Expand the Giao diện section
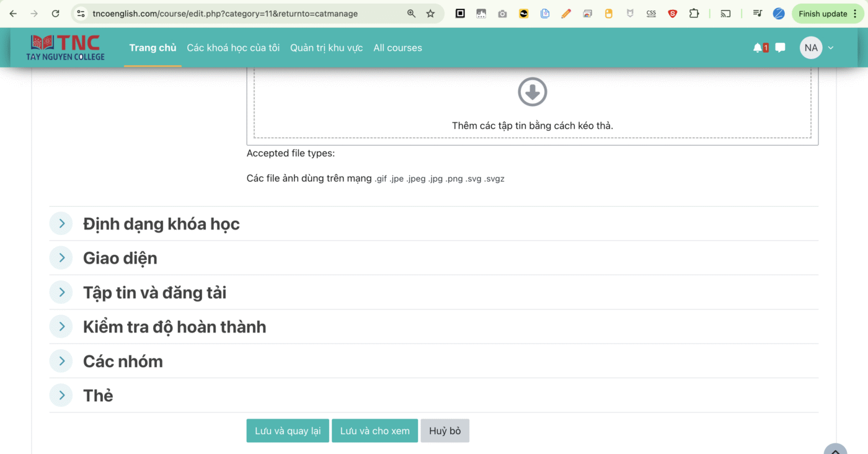The width and height of the screenshot is (868, 454). [x=61, y=258]
